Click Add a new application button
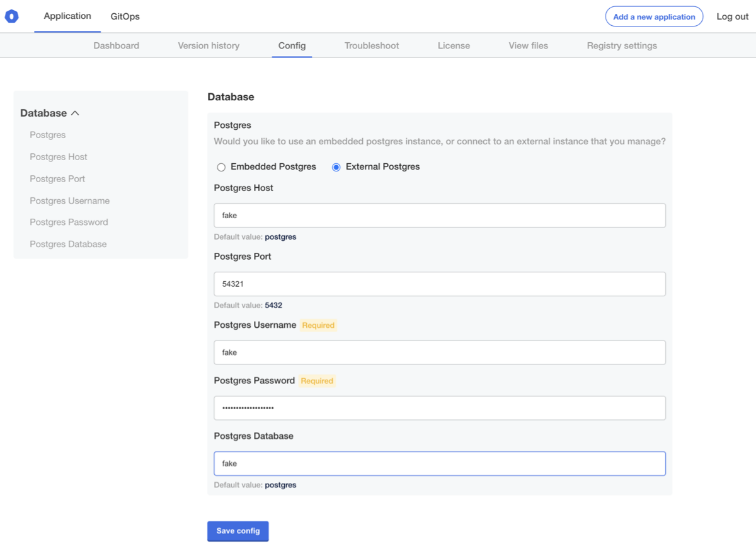 pyautogui.click(x=654, y=16)
